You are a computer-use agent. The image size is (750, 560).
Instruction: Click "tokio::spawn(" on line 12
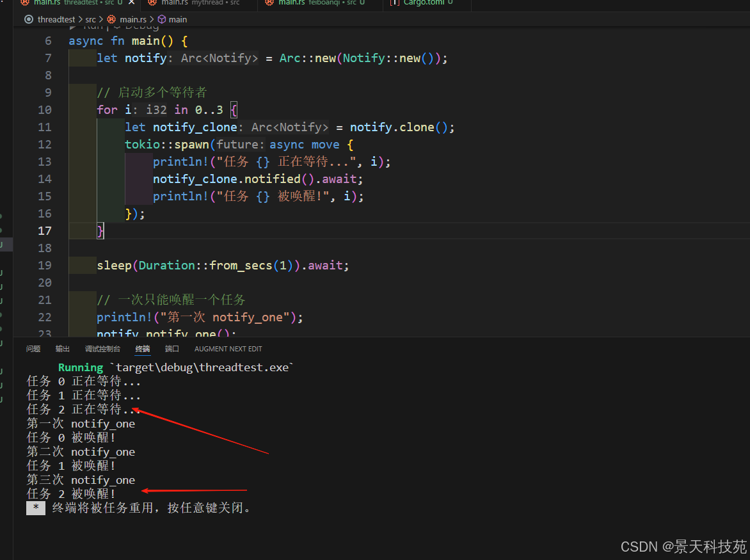pos(170,145)
